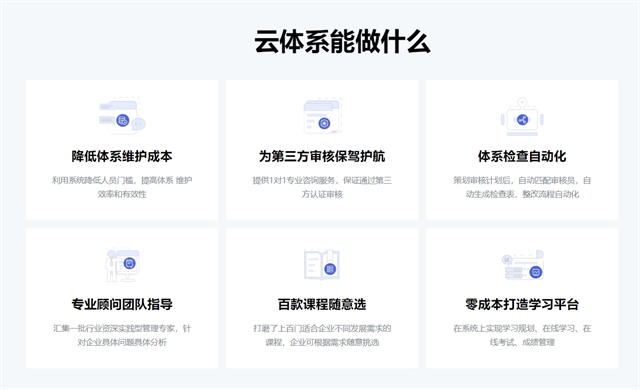
Task: Open the 百款课程随意选 card title
Action: coord(322,304)
